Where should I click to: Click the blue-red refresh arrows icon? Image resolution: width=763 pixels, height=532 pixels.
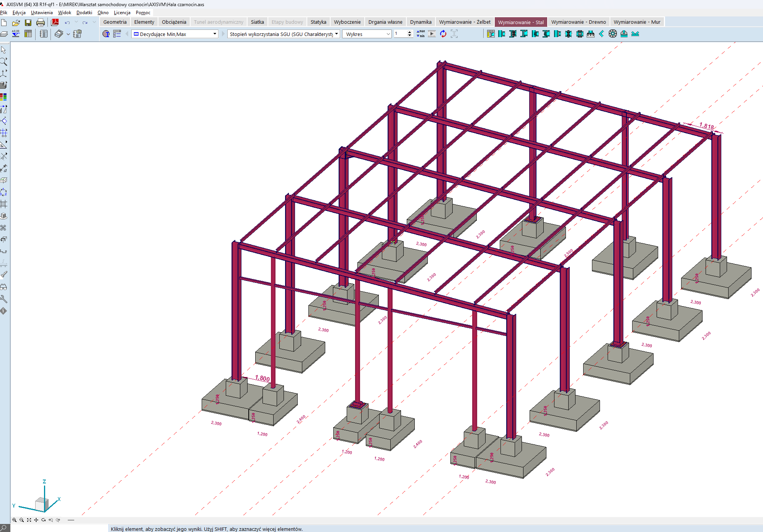point(443,34)
